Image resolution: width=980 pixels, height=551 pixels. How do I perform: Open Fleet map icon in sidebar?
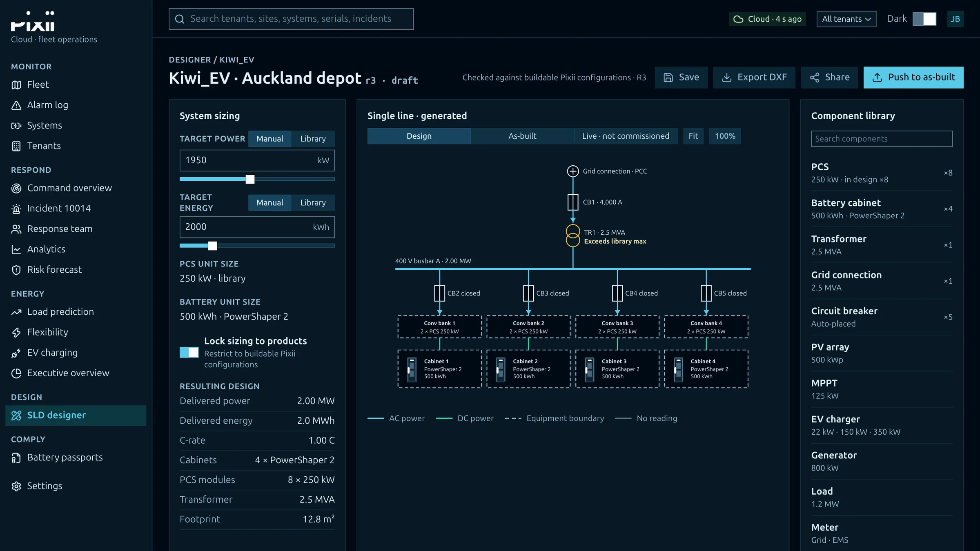tap(16, 85)
